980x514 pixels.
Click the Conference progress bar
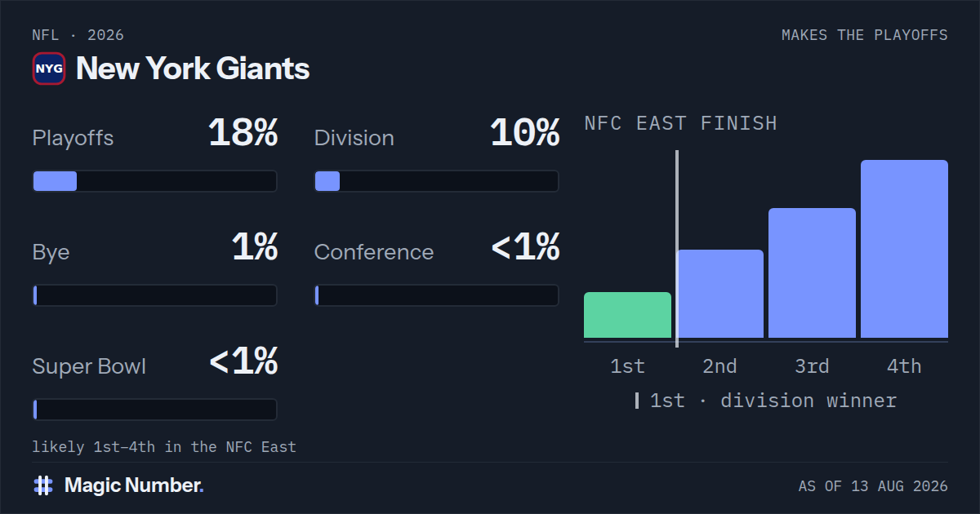pos(437,295)
